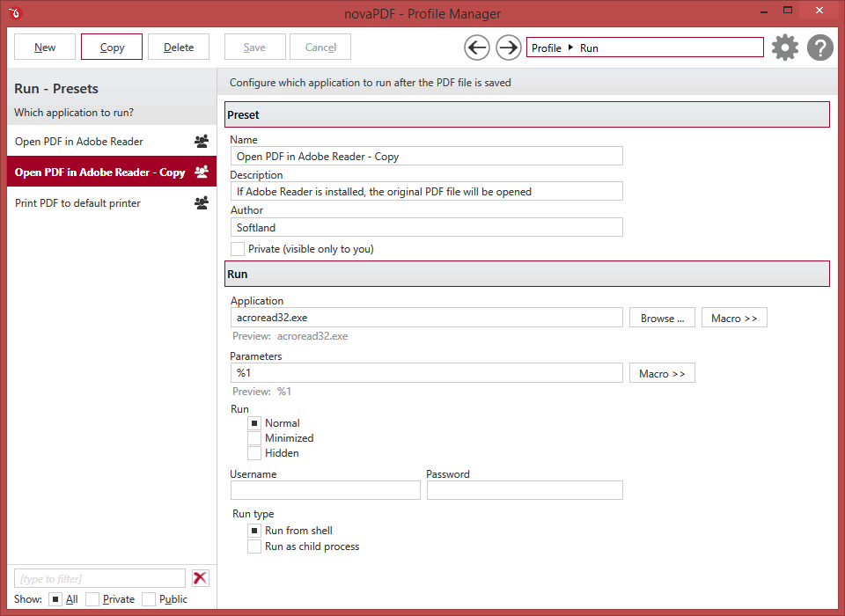
Task: Open settings via the gear icon
Action: (x=784, y=48)
